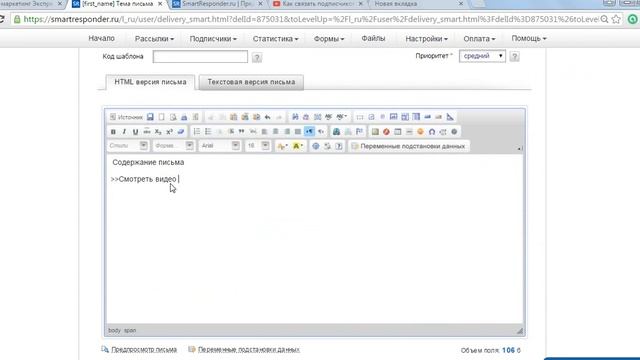Click the bookmark star in address bar
This screenshot has height=360, width=640.
(x=616, y=19)
